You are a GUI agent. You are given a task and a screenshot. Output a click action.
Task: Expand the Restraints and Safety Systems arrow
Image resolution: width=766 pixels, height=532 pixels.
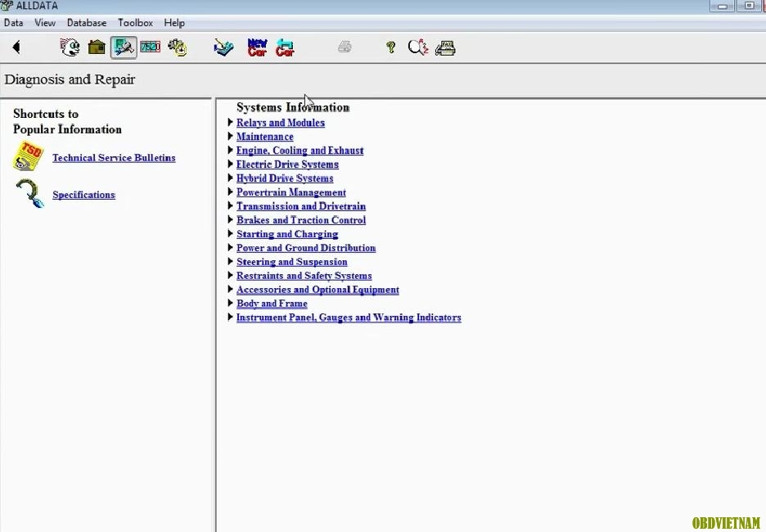pyautogui.click(x=230, y=275)
